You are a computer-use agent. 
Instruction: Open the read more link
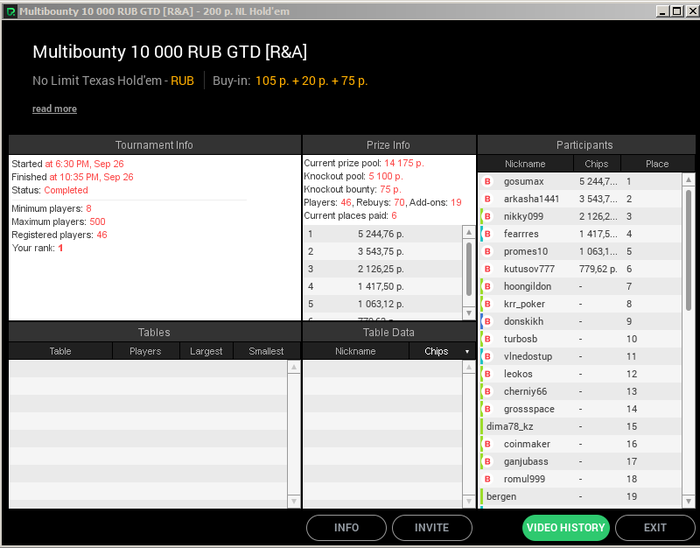[54, 109]
